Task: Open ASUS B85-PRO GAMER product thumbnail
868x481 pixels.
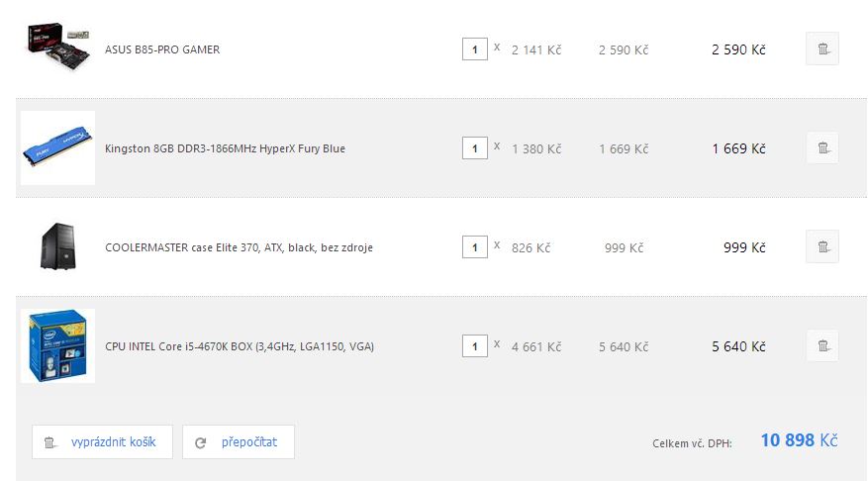Action: click(x=58, y=48)
